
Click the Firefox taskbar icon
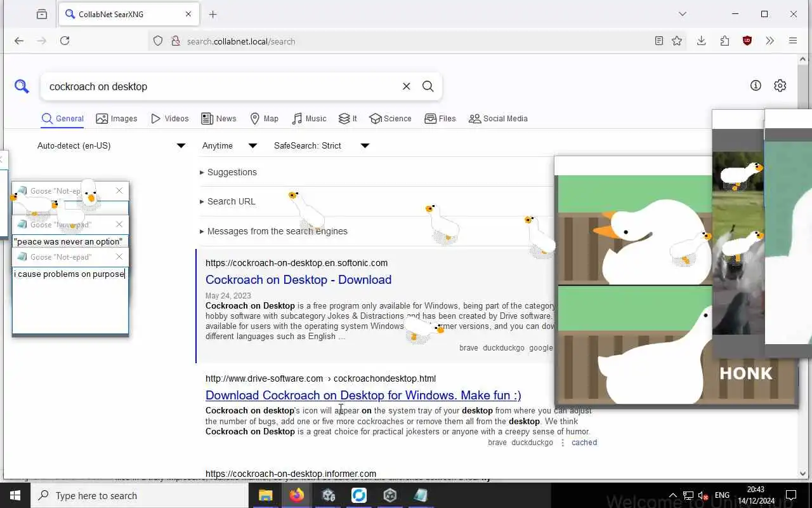296,495
